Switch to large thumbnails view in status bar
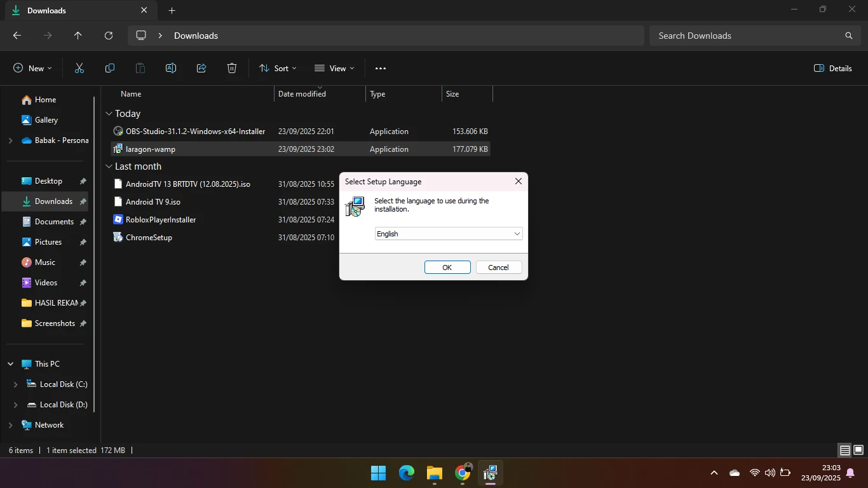This screenshot has width=868, height=488. click(x=858, y=451)
